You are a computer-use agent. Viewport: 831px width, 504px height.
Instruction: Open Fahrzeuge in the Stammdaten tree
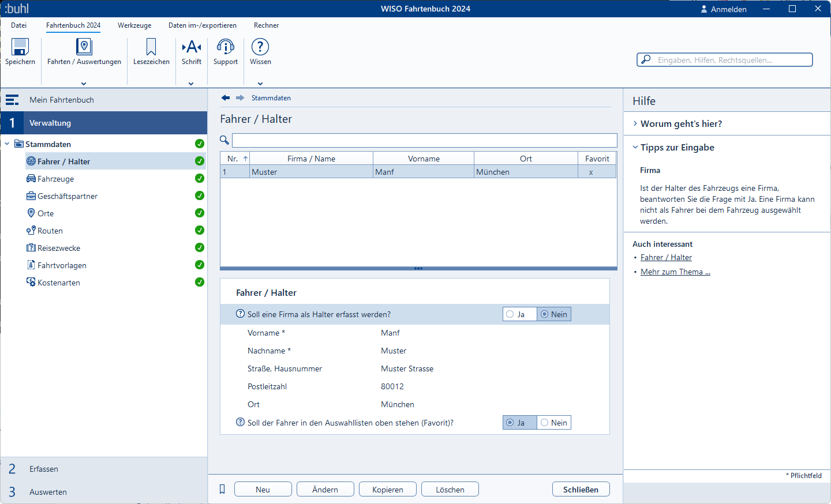55,179
